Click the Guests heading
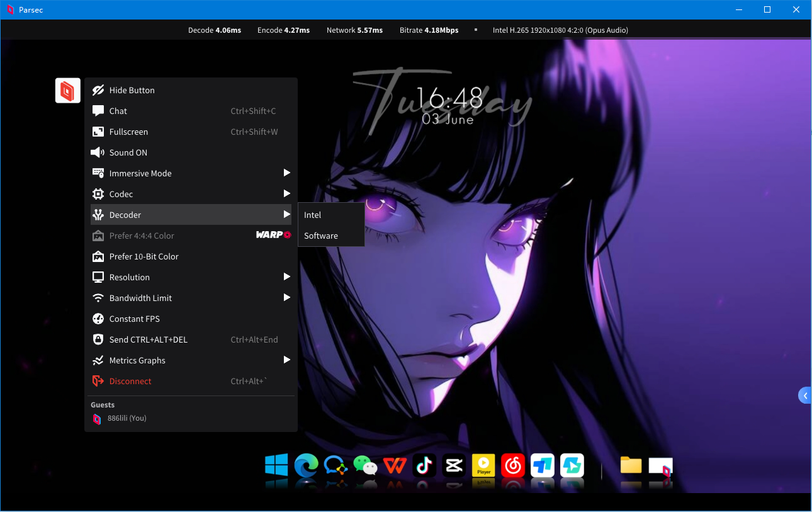812x512 pixels. click(103, 405)
